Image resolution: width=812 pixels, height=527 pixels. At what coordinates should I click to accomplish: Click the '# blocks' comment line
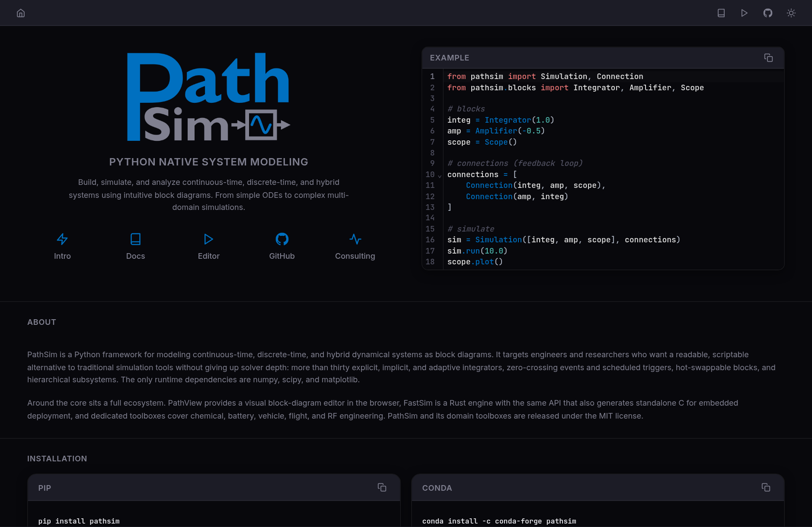(466, 109)
